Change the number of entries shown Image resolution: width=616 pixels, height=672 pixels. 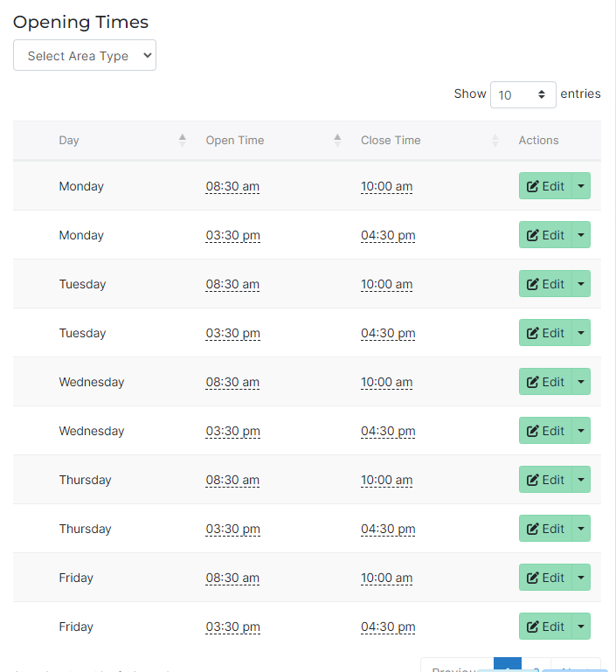point(523,94)
